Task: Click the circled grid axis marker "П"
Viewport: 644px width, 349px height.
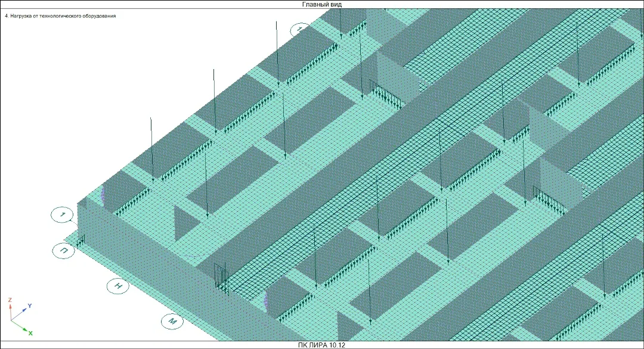Action: 64,251
